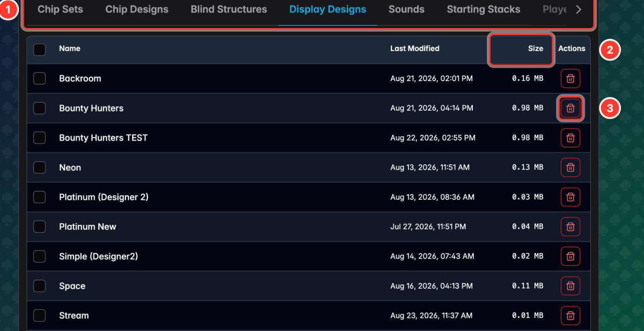Open the Chip Sets tab

60,10
